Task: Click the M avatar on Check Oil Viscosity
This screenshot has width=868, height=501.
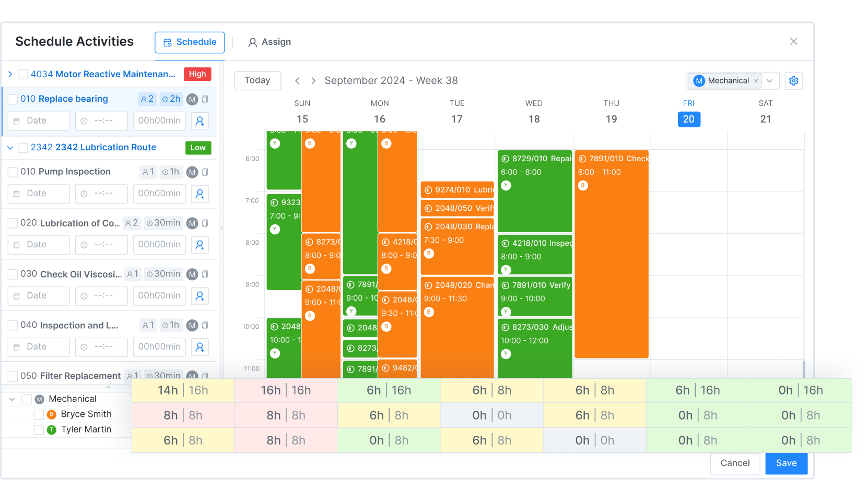Action: click(191, 274)
